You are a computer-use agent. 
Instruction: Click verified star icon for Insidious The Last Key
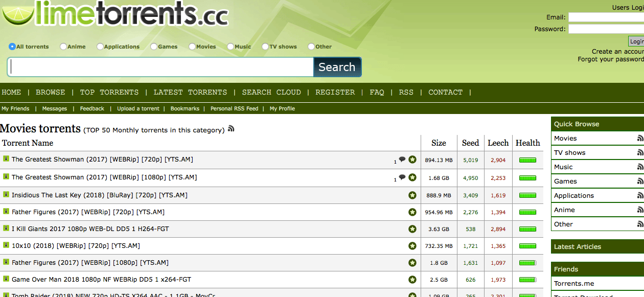[412, 195]
